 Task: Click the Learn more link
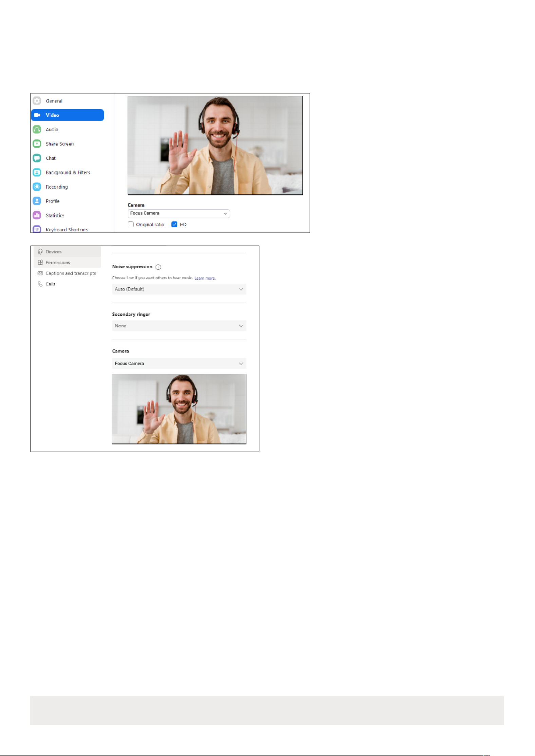205,278
